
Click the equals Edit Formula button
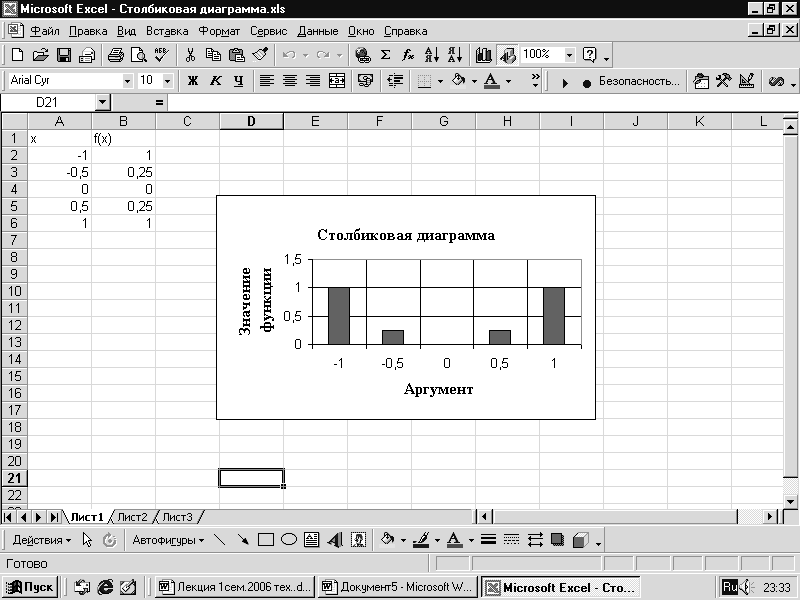pyautogui.click(x=160, y=103)
